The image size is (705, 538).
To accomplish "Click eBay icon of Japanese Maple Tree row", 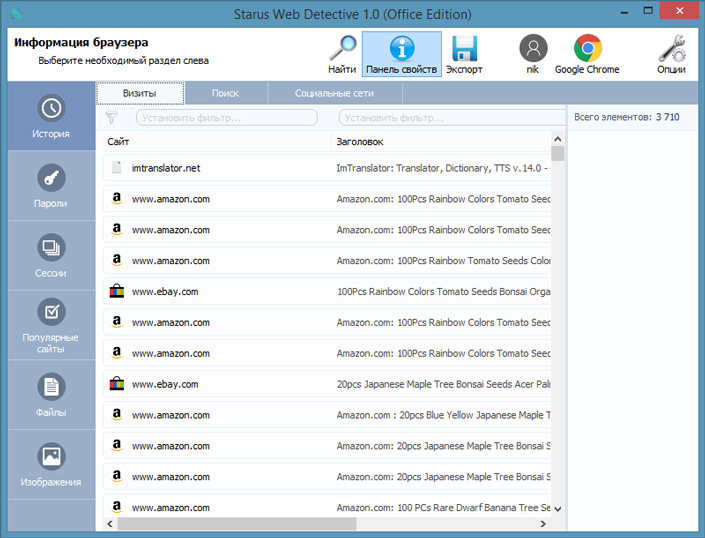I will 116,384.
